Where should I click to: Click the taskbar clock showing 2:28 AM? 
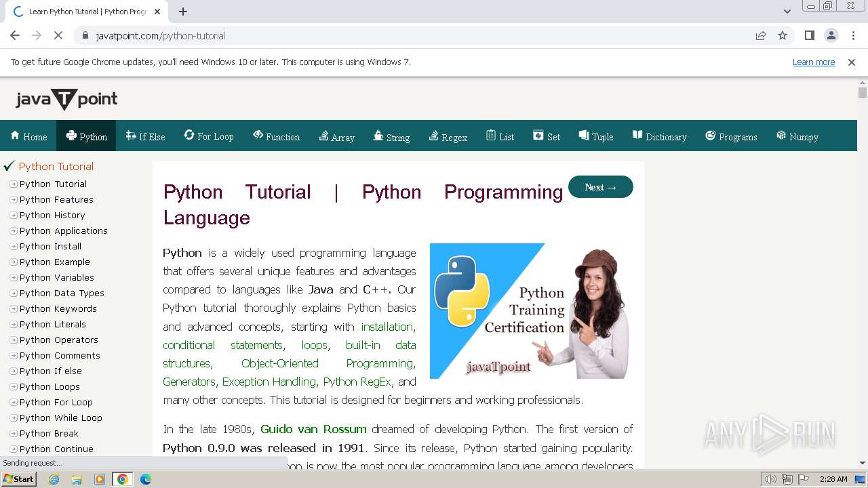[833, 479]
